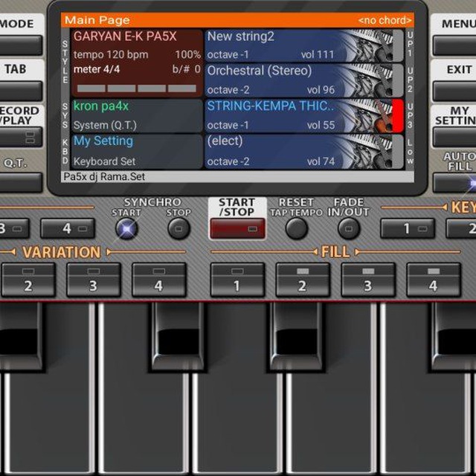Trigger Fill 1 button

(237, 280)
